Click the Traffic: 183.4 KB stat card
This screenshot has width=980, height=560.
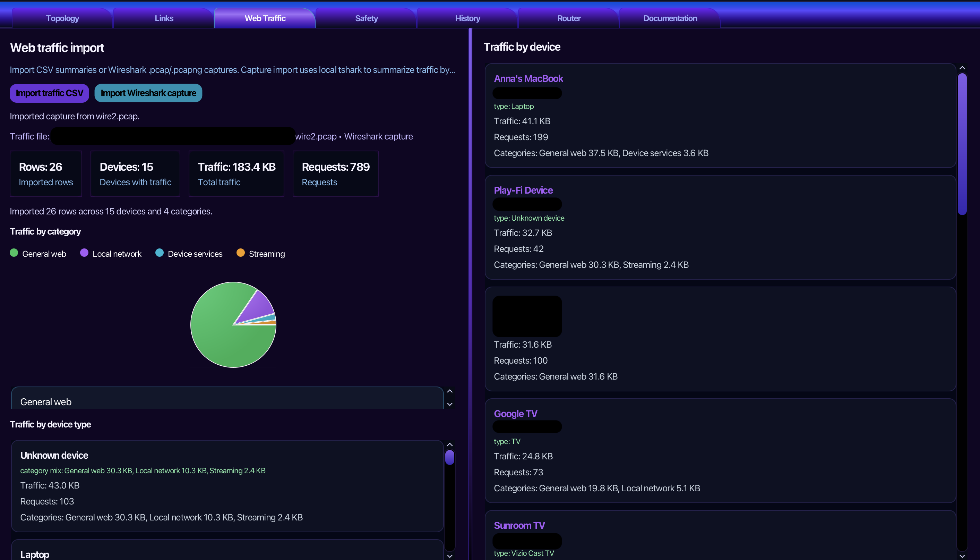(237, 174)
